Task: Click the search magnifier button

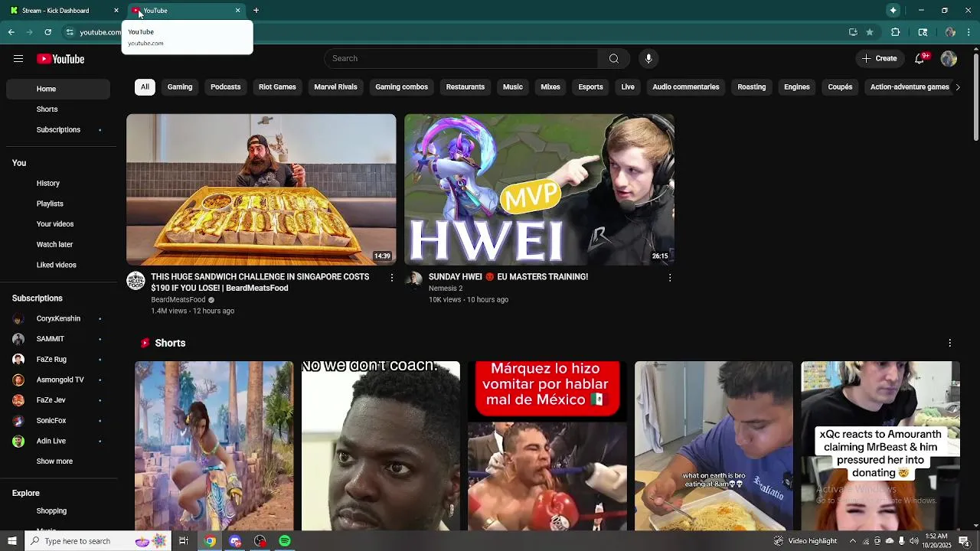Action: pyautogui.click(x=614, y=59)
